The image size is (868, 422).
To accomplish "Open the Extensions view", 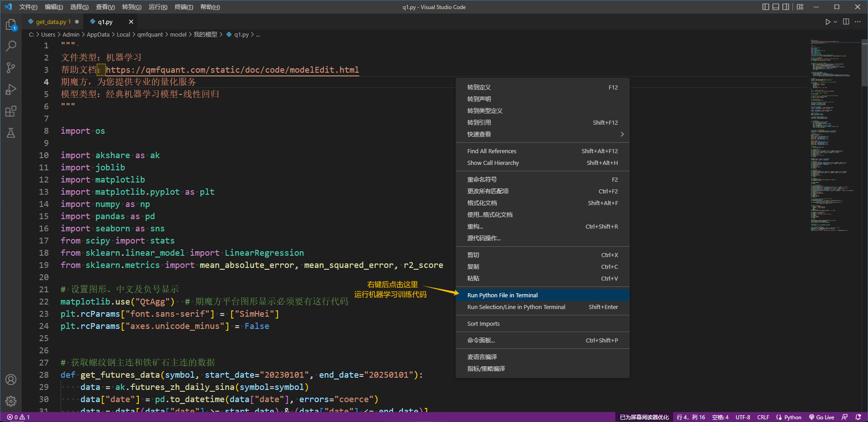I will pos(11,111).
